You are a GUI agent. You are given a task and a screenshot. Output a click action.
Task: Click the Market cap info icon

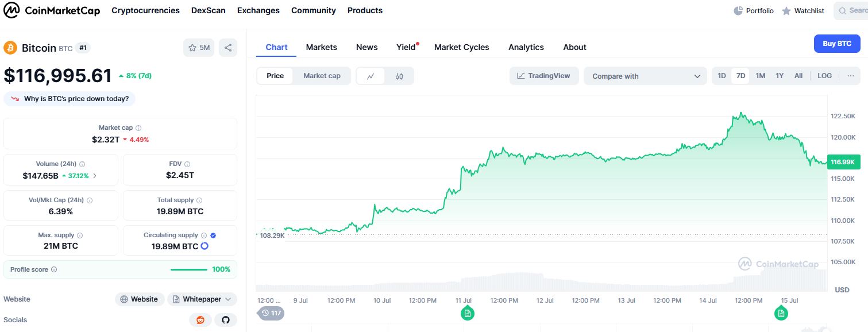click(138, 128)
